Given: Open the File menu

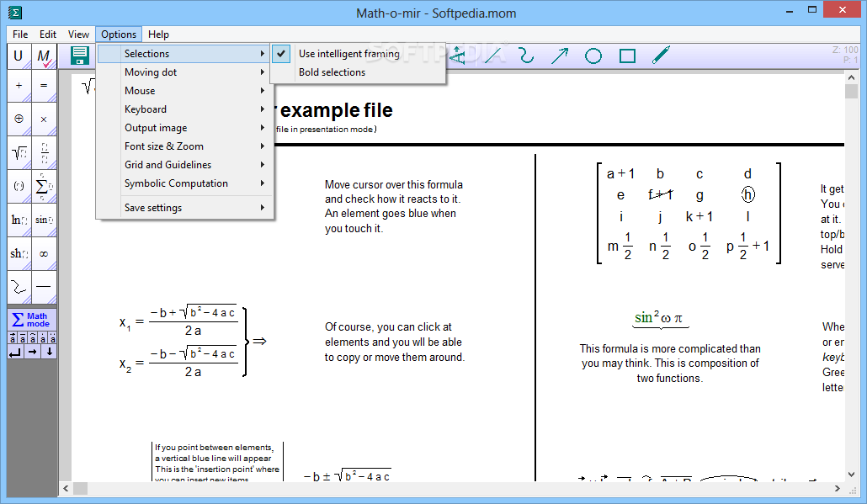Looking at the screenshot, I should [x=20, y=34].
